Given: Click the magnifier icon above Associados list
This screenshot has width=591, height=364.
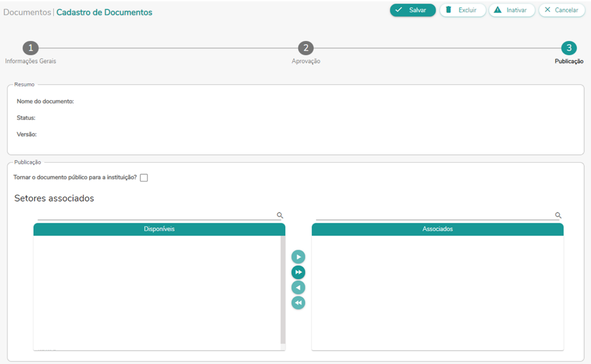Looking at the screenshot, I should point(558,215).
